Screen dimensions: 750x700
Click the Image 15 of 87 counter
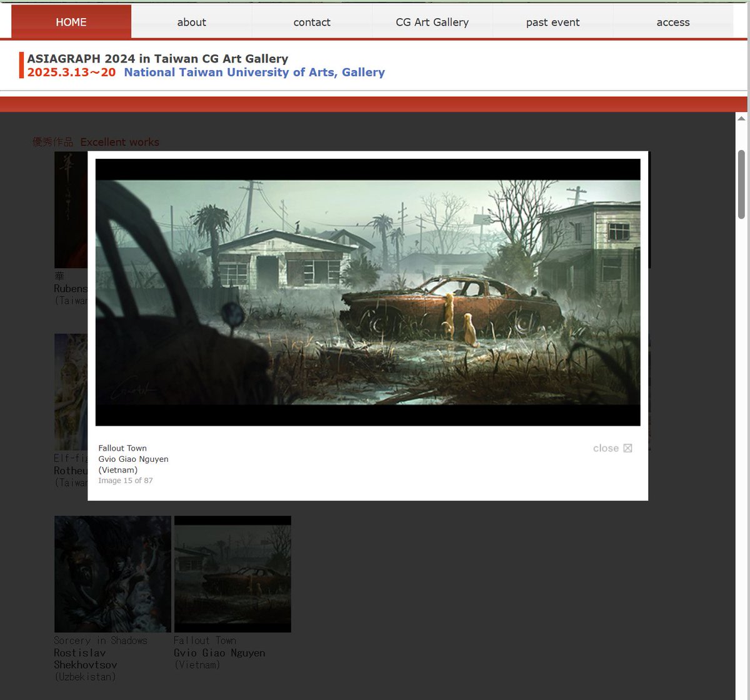click(x=125, y=481)
